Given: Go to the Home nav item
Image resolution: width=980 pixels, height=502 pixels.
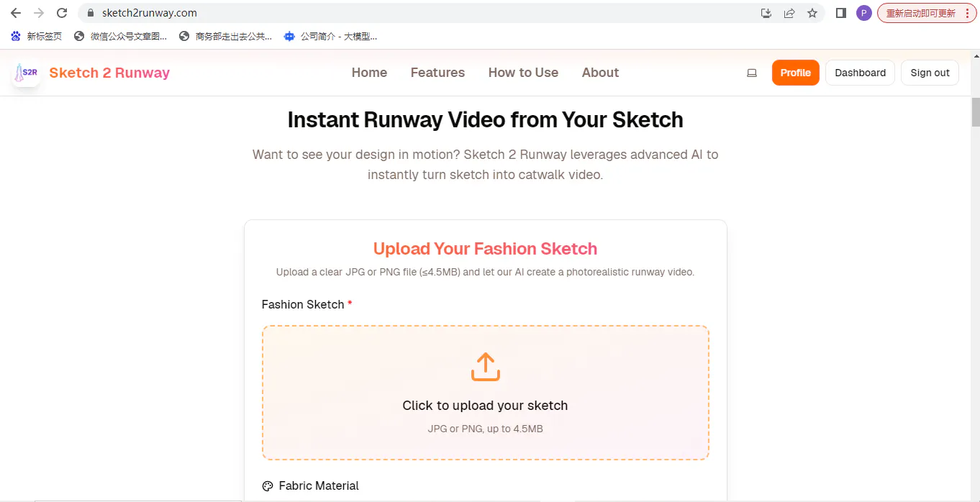Looking at the screenshot, I should point(369,73).
